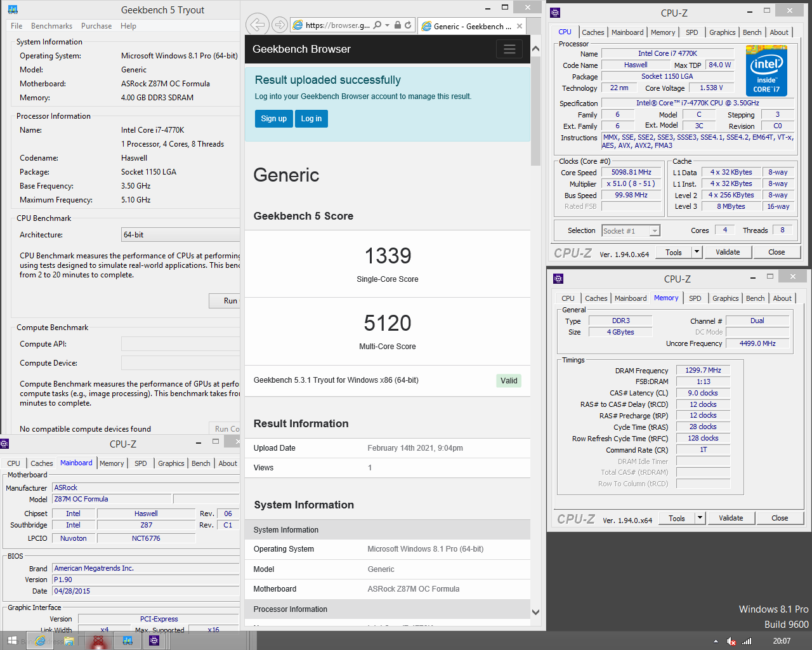Open the Geekbench Help menu
This screenshot has height=650, width=812.
pyautogui.click(x=128, y=26)
